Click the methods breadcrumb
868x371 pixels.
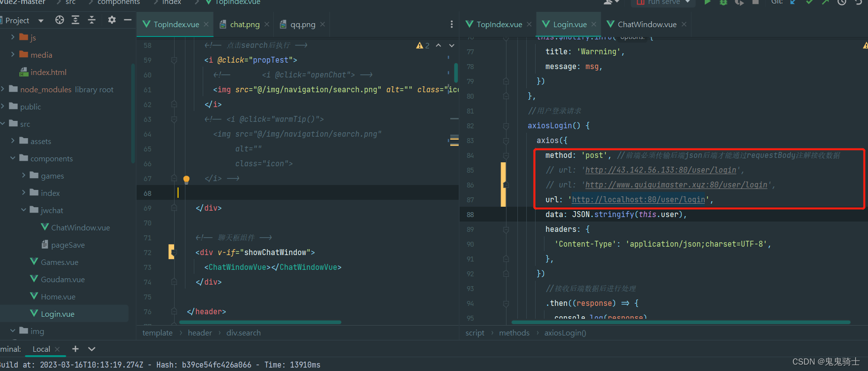click(514, 333)
